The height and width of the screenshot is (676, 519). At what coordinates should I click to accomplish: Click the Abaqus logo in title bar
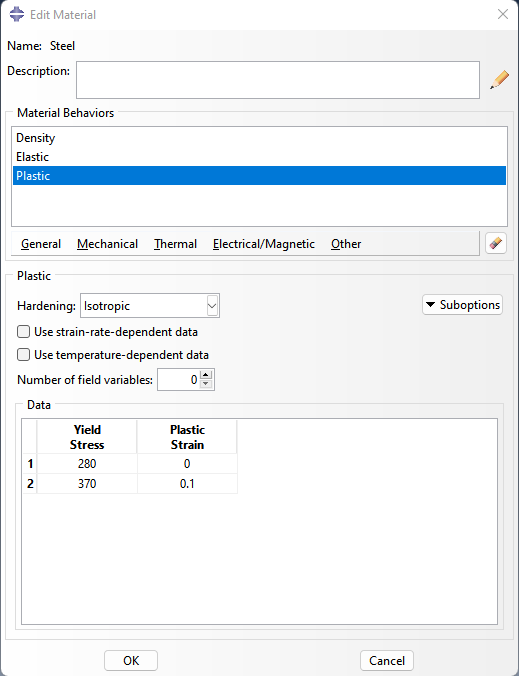tap(17, 14)
